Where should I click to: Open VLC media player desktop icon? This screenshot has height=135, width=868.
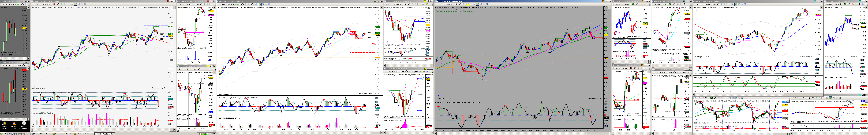(x=14, y=125)
